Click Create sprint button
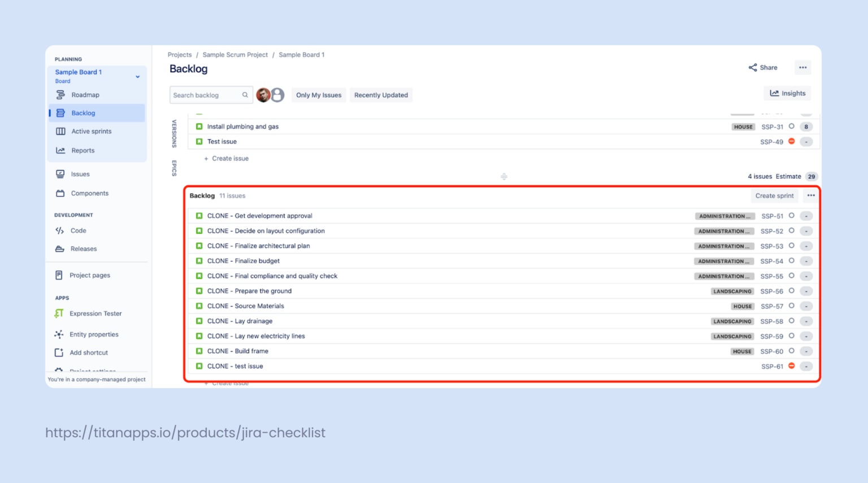This screenshot has height=483, width=868. tap(774, 195)
